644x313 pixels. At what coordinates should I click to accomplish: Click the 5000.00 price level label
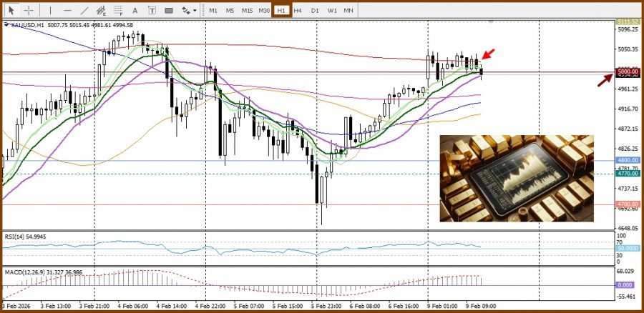[x=628, y=71]
